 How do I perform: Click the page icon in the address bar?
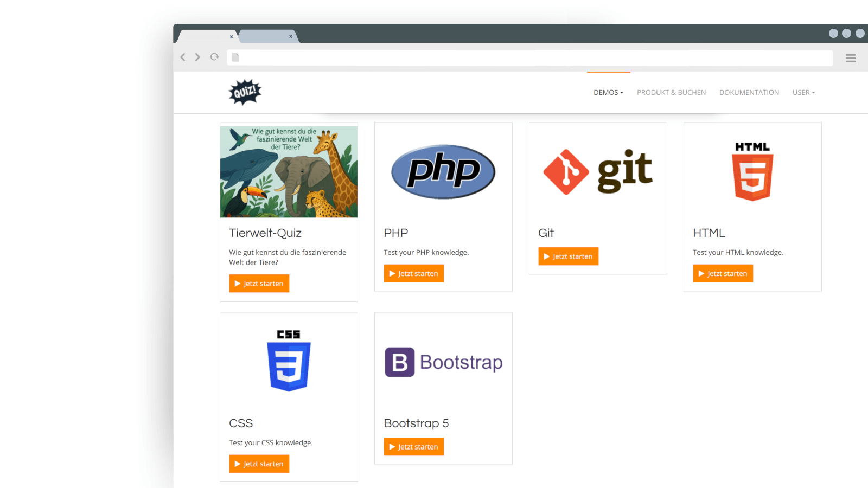[x=235, y=57]
